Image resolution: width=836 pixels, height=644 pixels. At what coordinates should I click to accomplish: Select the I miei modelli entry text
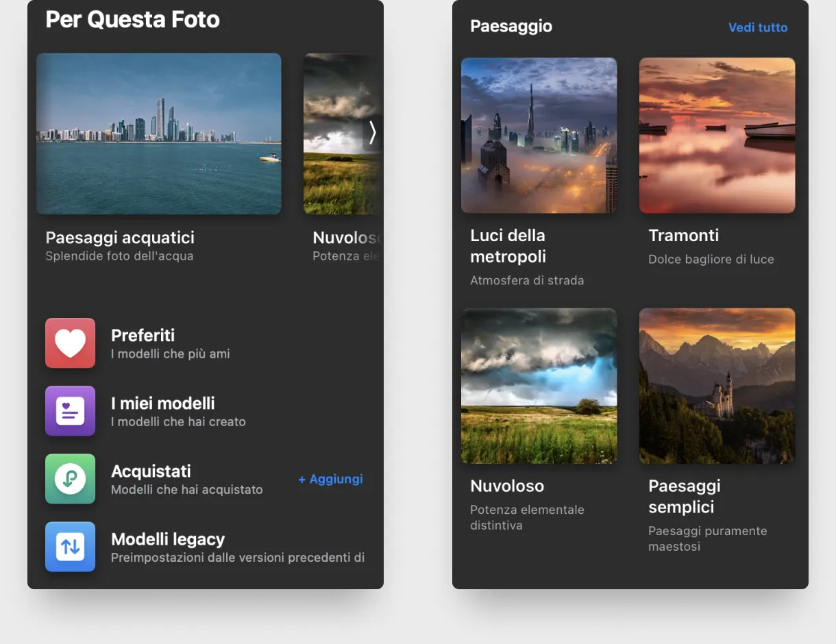[x=162, y=403]
